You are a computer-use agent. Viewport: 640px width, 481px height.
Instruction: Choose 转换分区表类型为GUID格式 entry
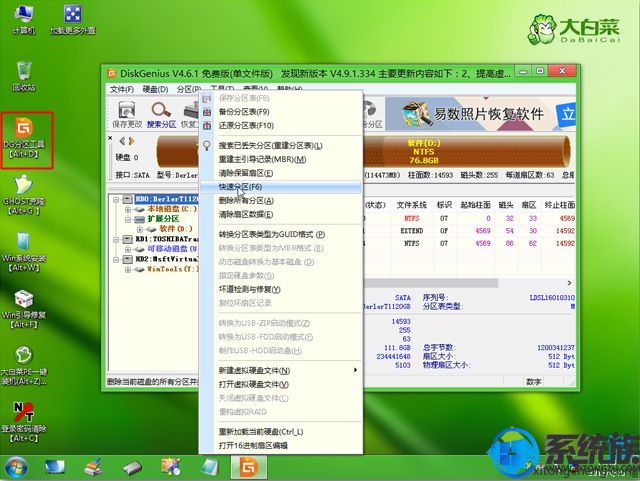click(x=281, y=235)
